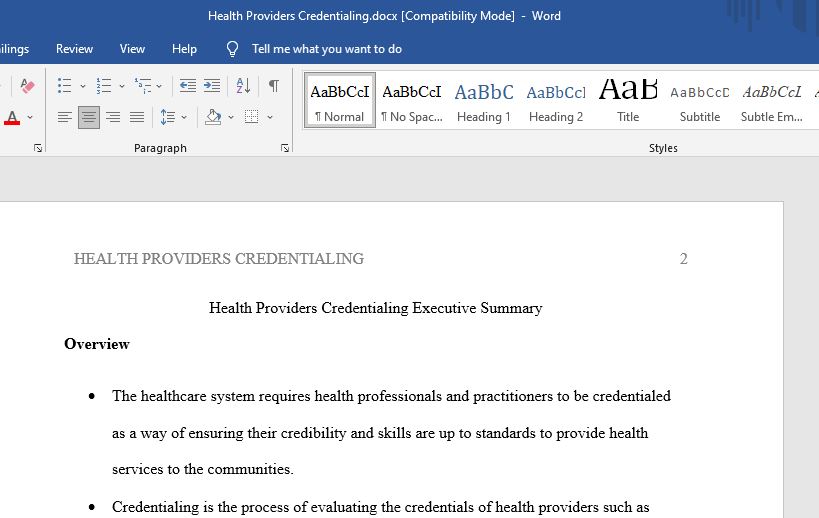Apply the Heading 2 style
819x518 pixels.
[556, 101]
